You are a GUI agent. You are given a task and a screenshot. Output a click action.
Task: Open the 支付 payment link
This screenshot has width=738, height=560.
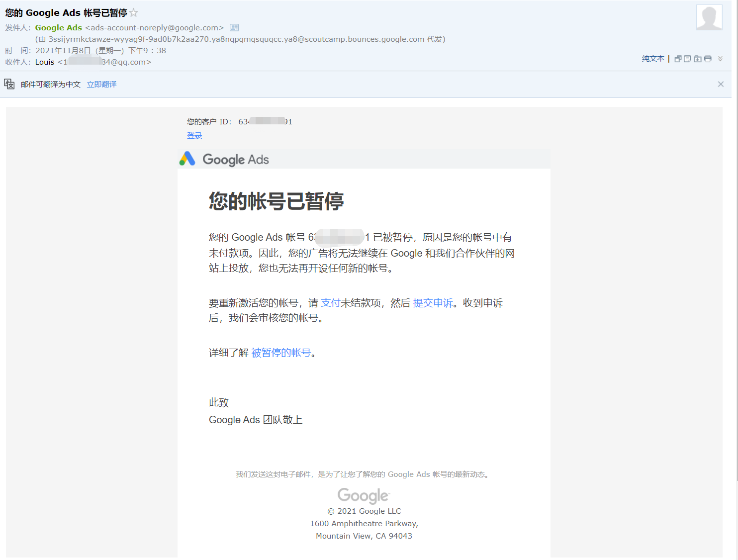click(331, 303)
